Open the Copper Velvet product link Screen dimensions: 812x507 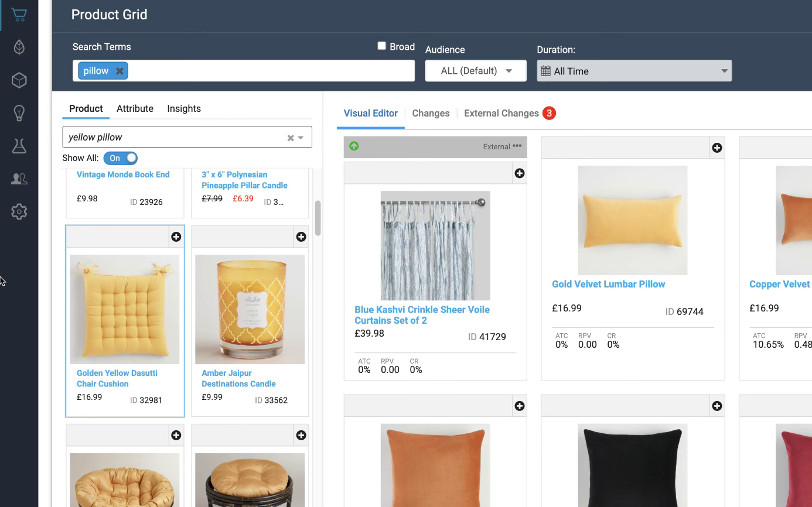tap(780, 284)
